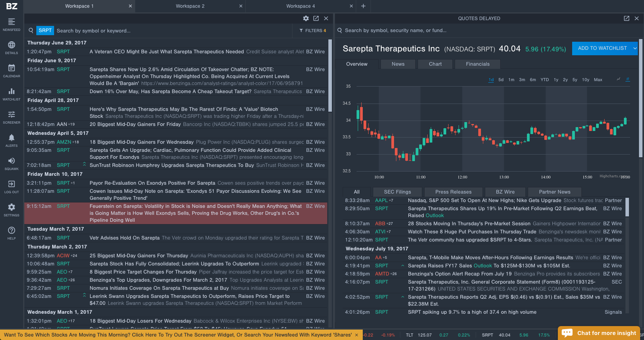Click newsfeed search magnifier icon
This screenshot has width=644, height=340.
[x=31, y=31]
